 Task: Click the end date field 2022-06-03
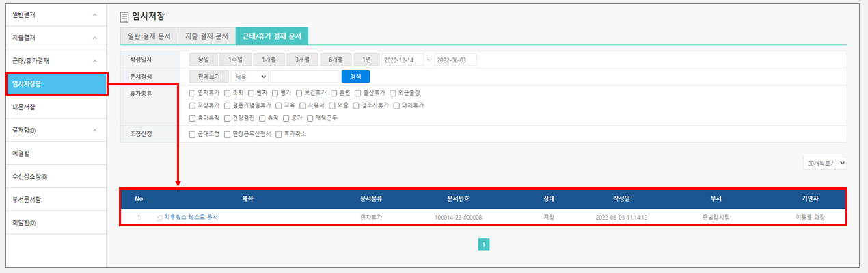[455, 60]
